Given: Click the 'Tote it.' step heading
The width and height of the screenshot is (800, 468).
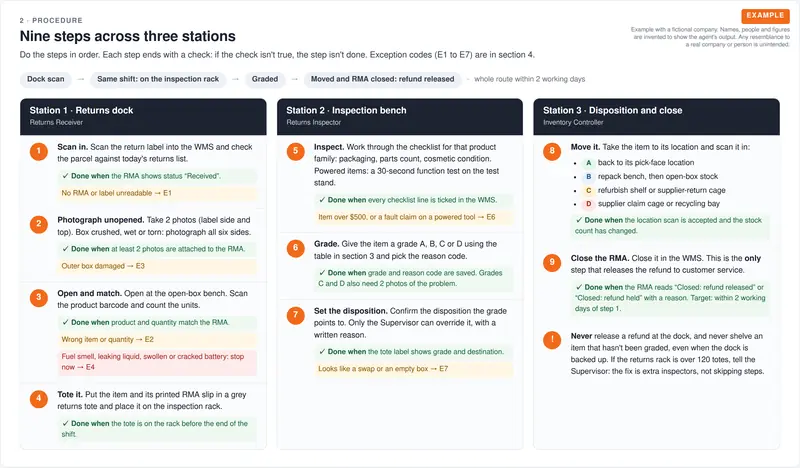Looking at the screenshot, I should 70,395.
